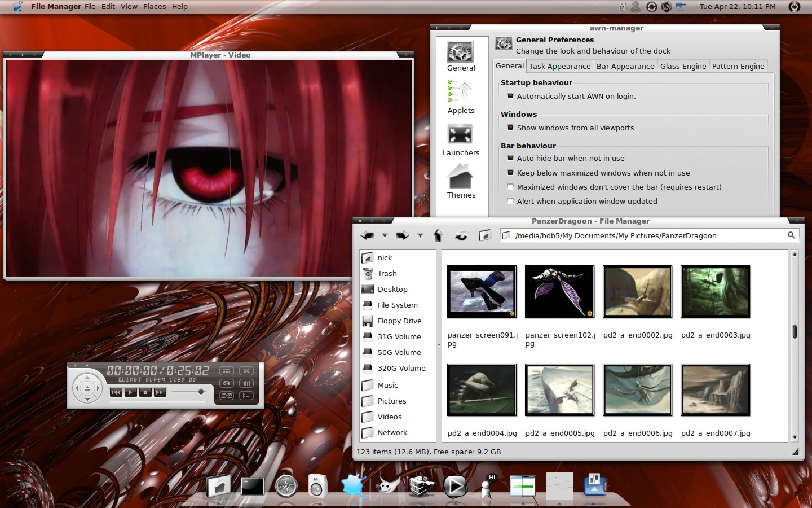The image size is (812, 508).
Task: Open the cube icon in the dock
Action: pos(421,485)
